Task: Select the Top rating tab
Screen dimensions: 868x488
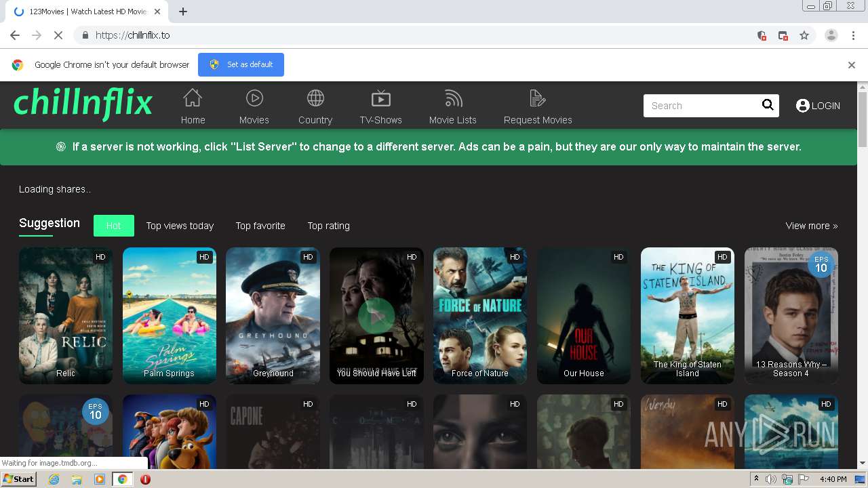Action: (329, 226)
